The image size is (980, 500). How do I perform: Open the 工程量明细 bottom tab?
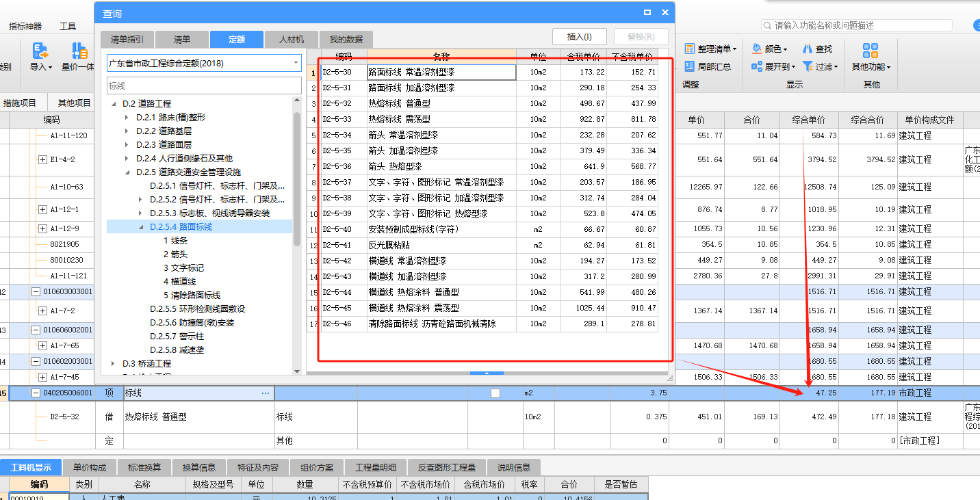(x=376, y=467)
